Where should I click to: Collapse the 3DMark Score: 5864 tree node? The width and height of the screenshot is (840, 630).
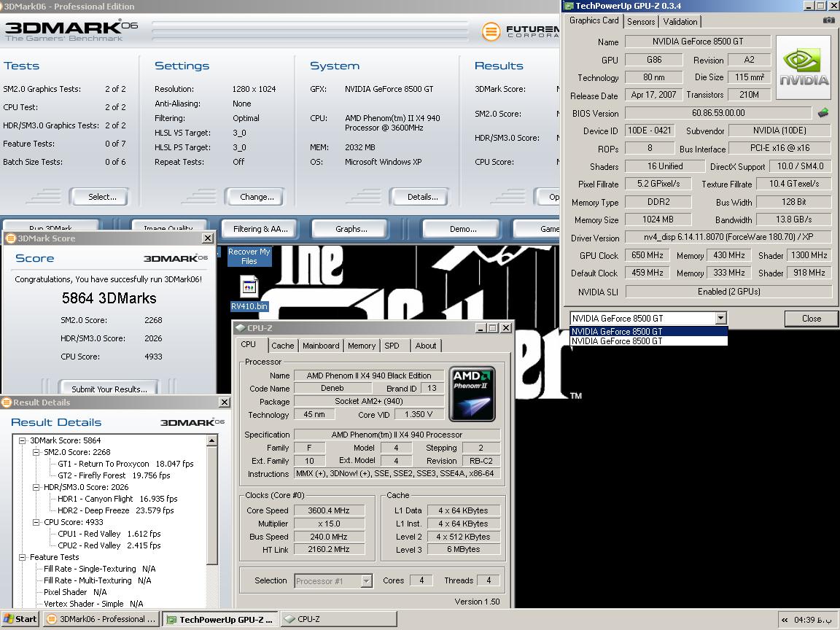pyautogui.click(x=23, y=440)
